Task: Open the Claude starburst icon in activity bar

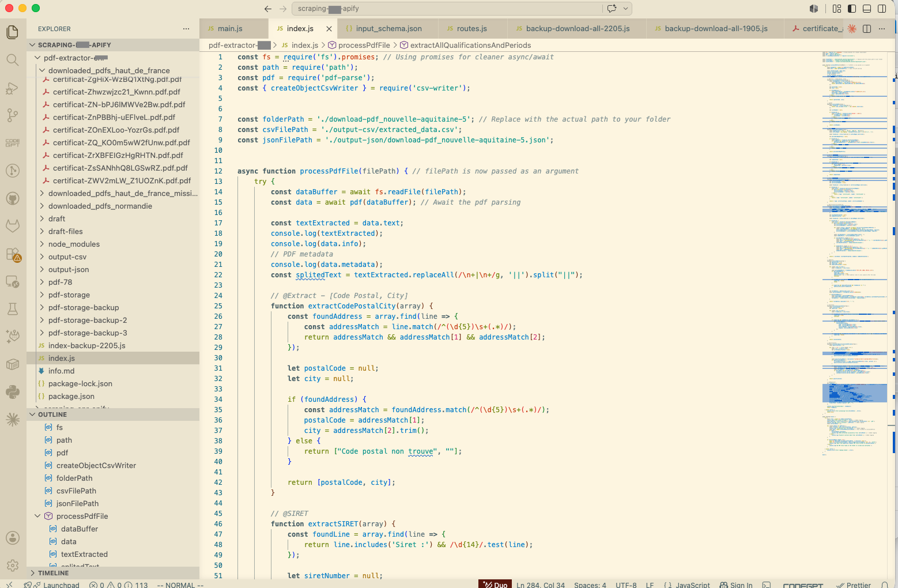Action: [x=13, y=420]
